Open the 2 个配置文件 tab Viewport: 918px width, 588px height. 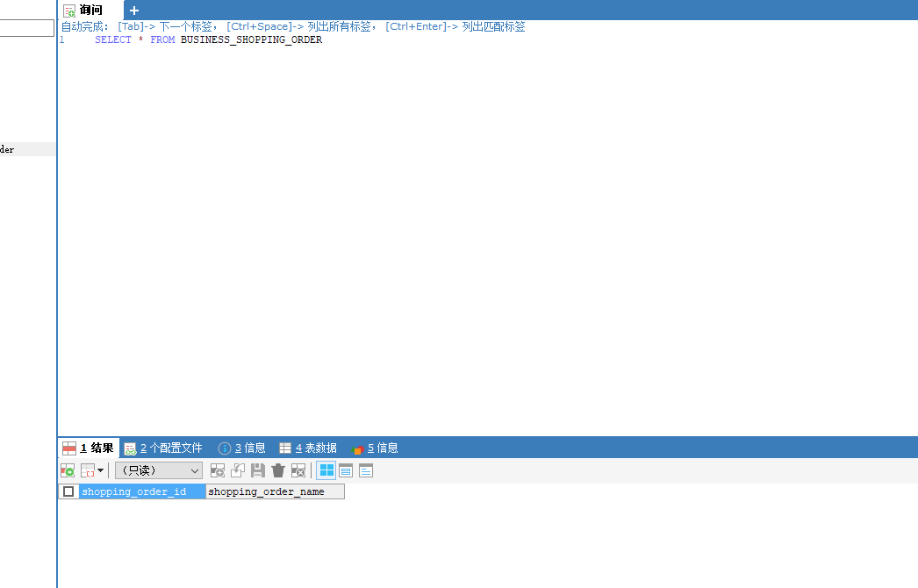(x=172, y=448)
